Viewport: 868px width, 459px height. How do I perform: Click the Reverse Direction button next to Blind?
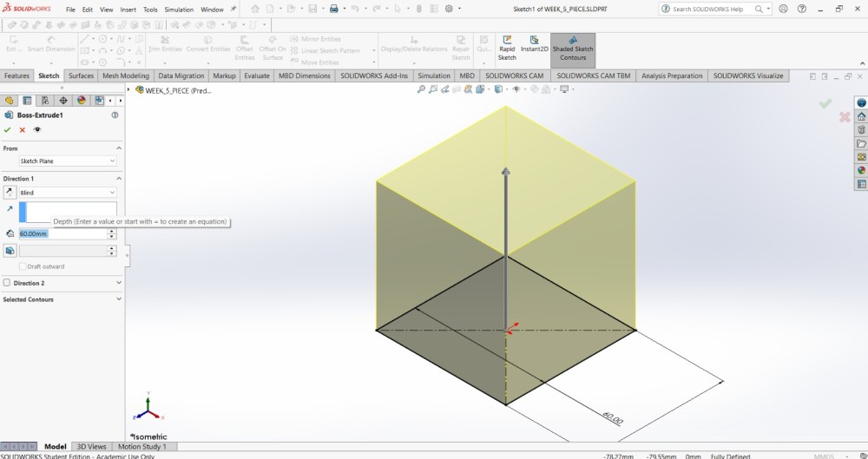pyautogui.click(x=10, y=192)
